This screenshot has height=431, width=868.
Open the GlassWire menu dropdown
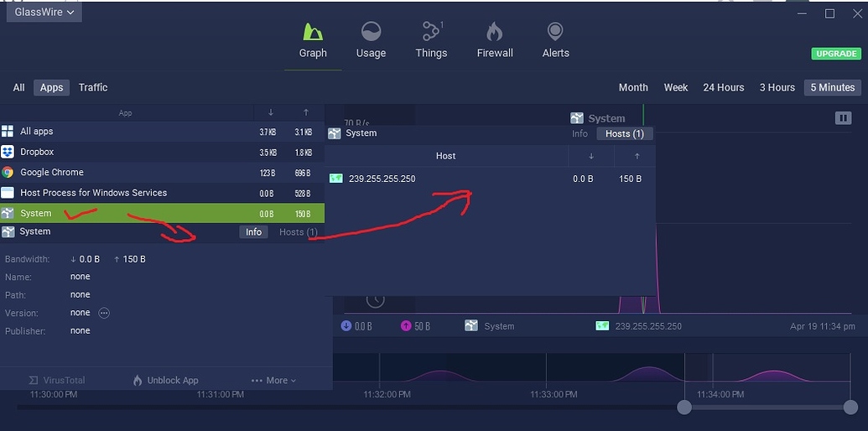[45, 13]
